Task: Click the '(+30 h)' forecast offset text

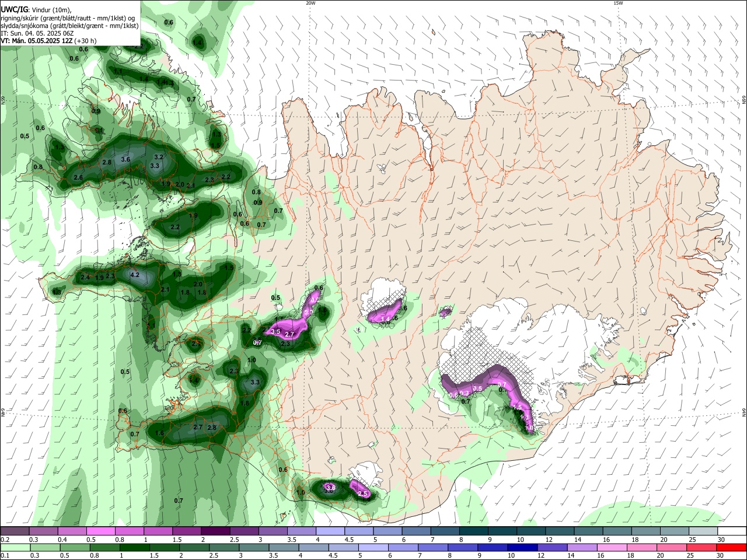Action: tap(85, 41)
